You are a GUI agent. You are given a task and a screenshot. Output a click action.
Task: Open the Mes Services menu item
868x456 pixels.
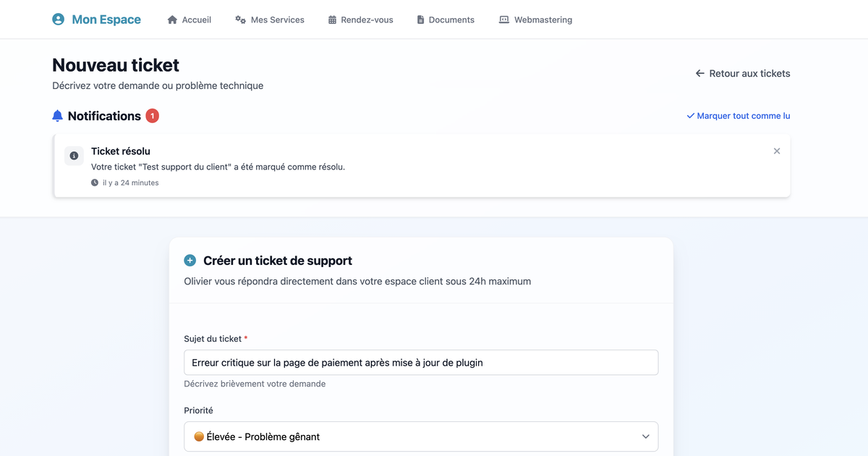pyautogui.click(x=270, y=20)
